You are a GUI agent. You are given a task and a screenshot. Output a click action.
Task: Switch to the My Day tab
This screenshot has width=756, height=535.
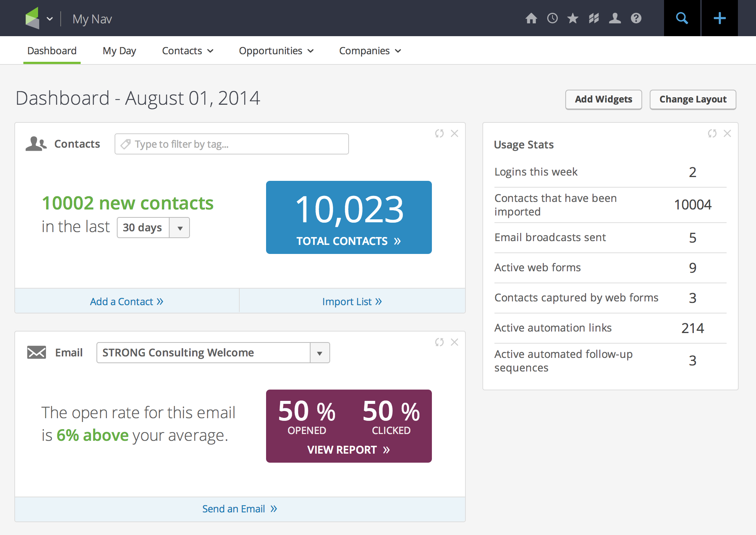point(119,50)
